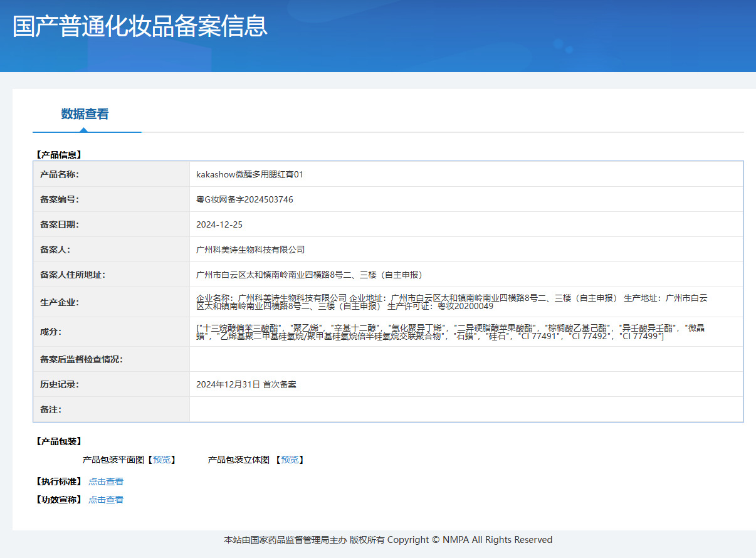Click the 【产品包装】 section heading

58,441
